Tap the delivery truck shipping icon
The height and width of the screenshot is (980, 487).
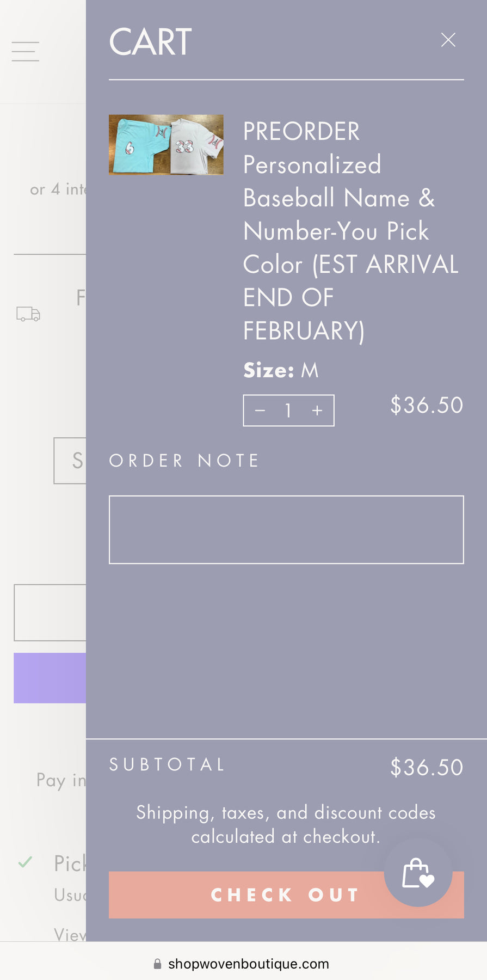click(28, 314)
